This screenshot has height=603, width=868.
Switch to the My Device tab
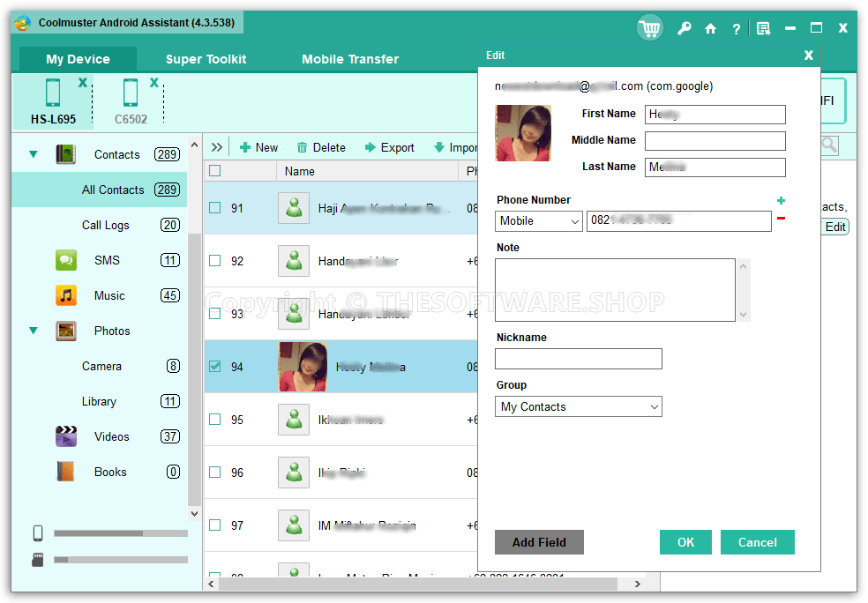(78, 59)
